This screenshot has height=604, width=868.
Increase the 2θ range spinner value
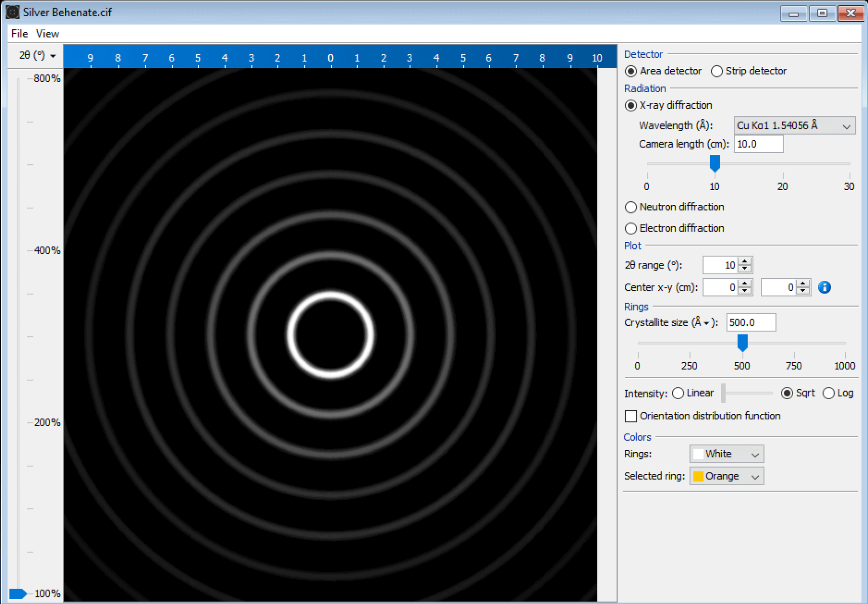point(745,261)
